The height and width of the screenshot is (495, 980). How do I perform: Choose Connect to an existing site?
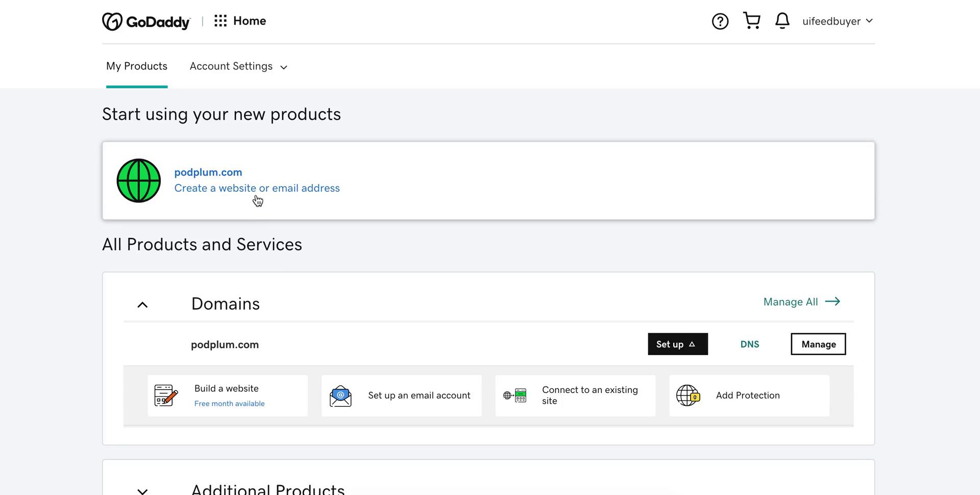point(575,395)
